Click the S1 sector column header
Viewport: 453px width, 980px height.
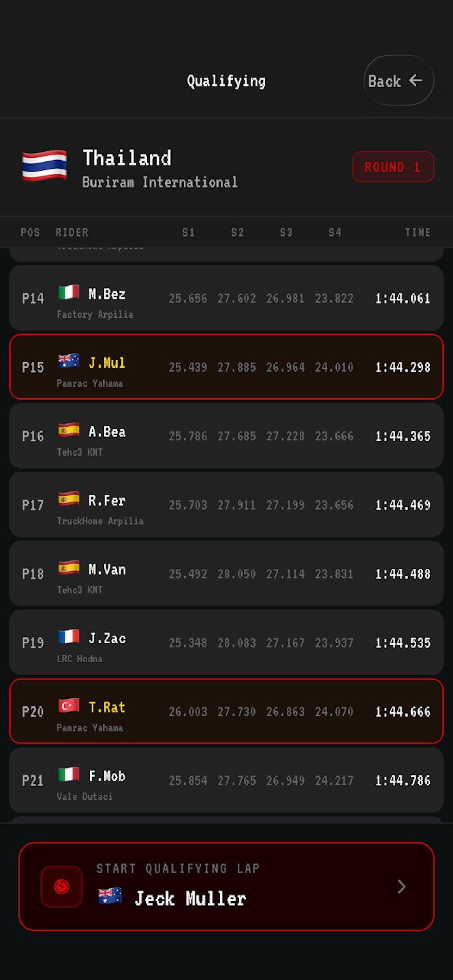(189, 233)
